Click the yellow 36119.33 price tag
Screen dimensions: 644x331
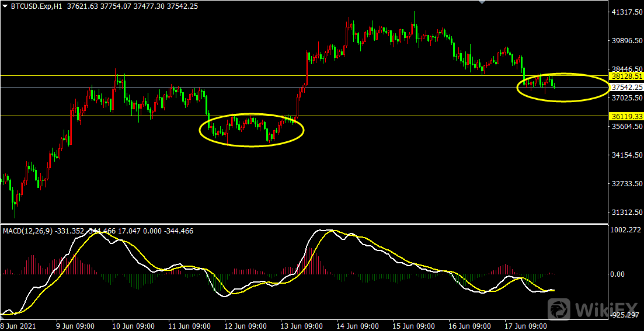click(x=626, y=116)
